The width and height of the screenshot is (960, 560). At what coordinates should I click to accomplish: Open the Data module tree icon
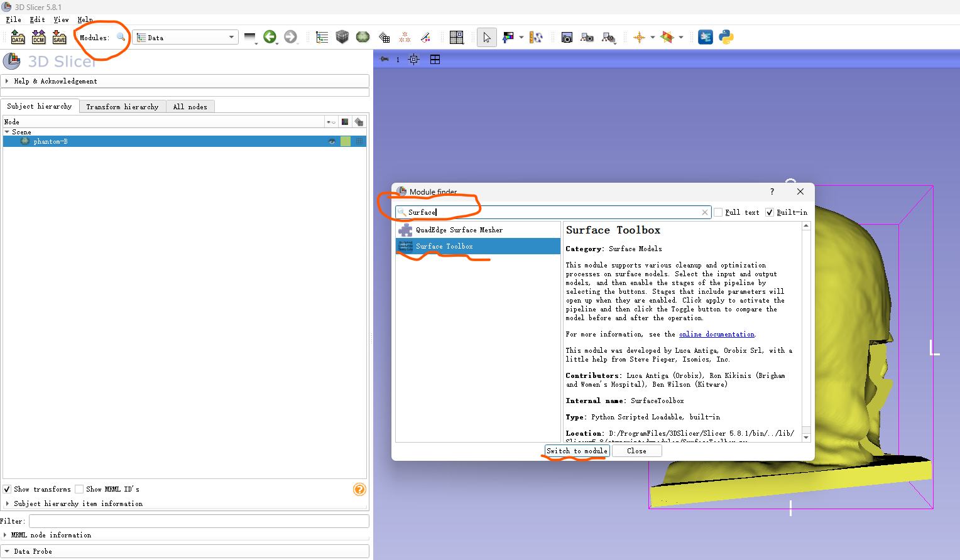point(322,37)
